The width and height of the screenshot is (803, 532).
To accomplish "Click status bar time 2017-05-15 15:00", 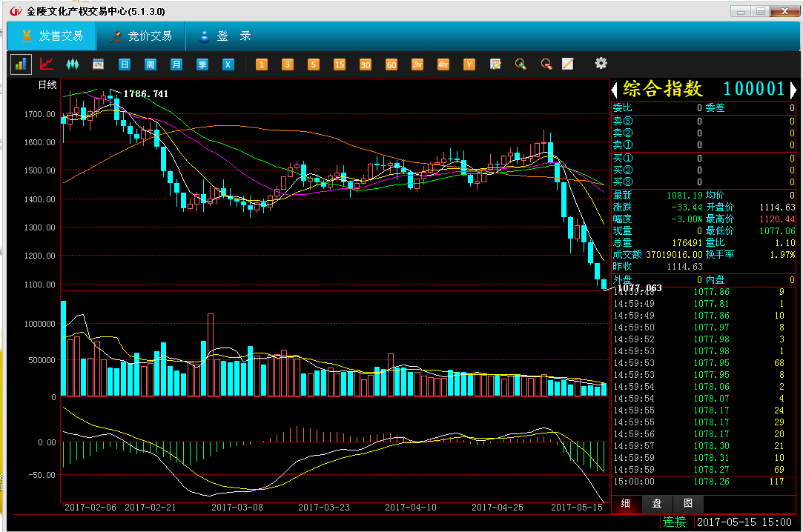I will click(x=744, y=522).
